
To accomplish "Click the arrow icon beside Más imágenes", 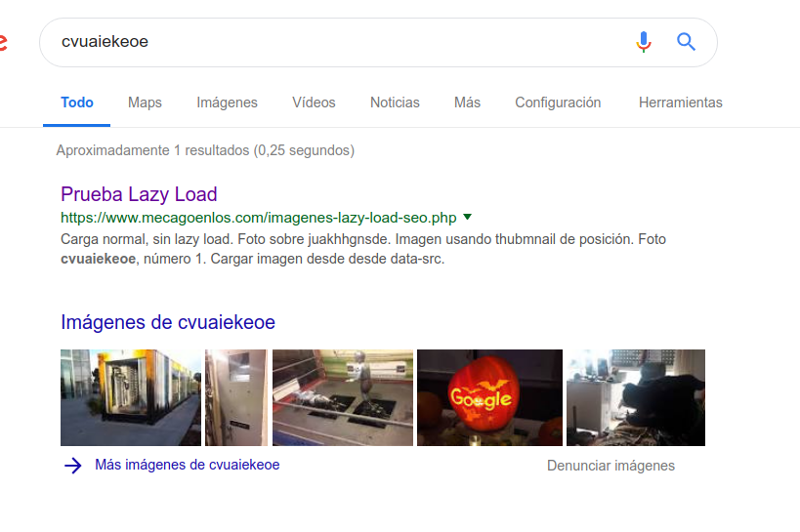I will (73, 466).
